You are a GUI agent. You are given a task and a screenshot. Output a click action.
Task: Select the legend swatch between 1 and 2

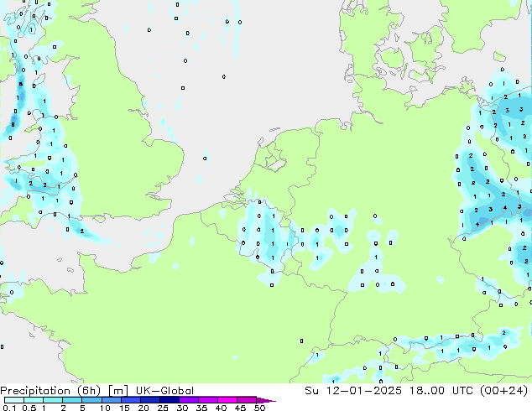(x=53, y=400)
